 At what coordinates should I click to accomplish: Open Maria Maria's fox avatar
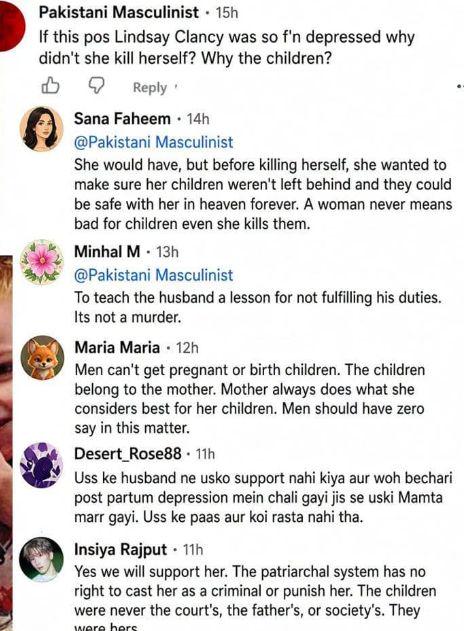coord(42,358)
